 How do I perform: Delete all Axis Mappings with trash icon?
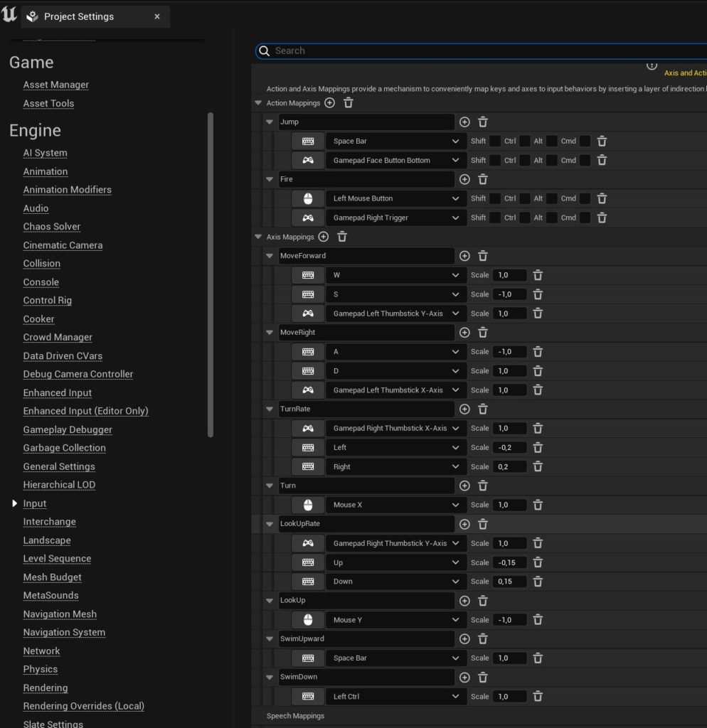pyautogui.click(x=342, y=237)
